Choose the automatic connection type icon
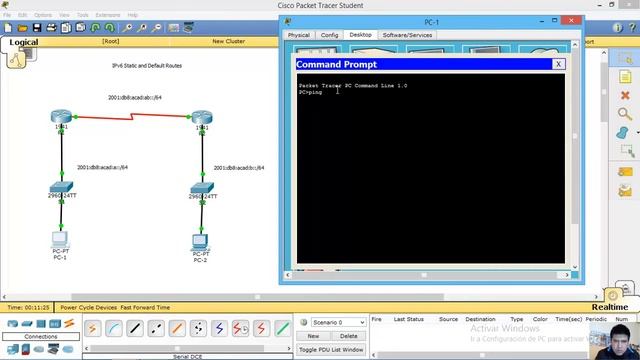 [92, 329]
